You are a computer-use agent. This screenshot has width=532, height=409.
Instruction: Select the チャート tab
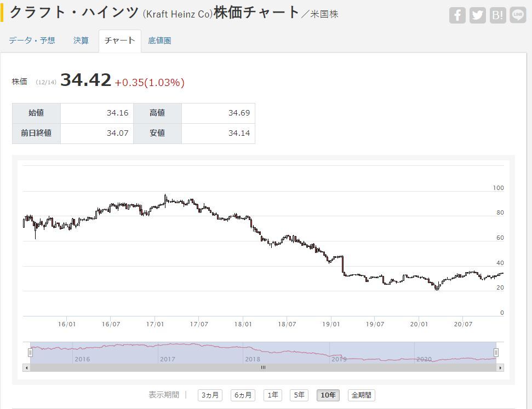[x=120, y=41]
